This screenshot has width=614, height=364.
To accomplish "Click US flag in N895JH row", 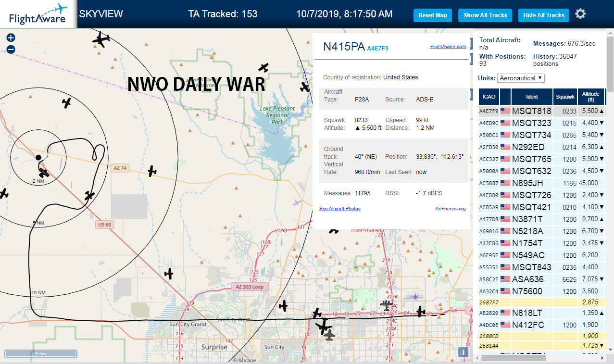I will (x=505, y=183).
